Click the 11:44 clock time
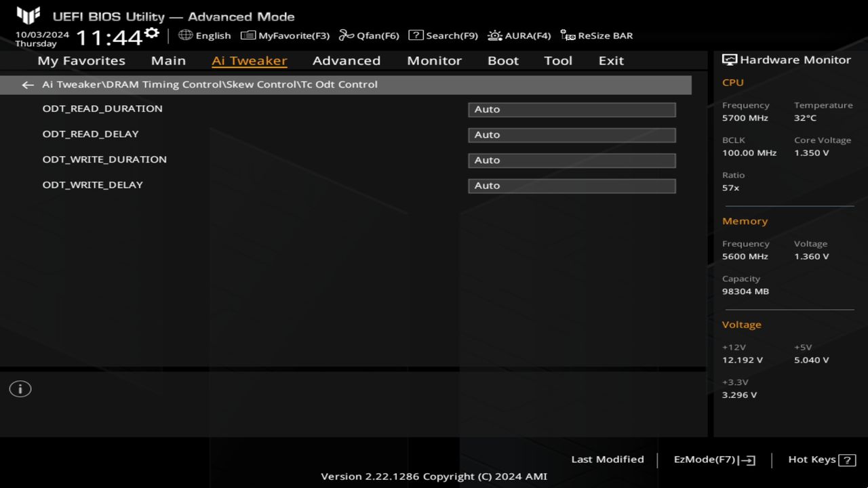 108,37
